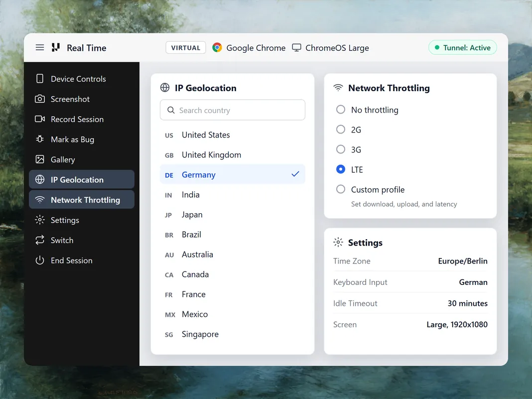Click the Switch arrows icon
Image resolution: width=532 pixels, height=399 pixels.
point(40,240)
